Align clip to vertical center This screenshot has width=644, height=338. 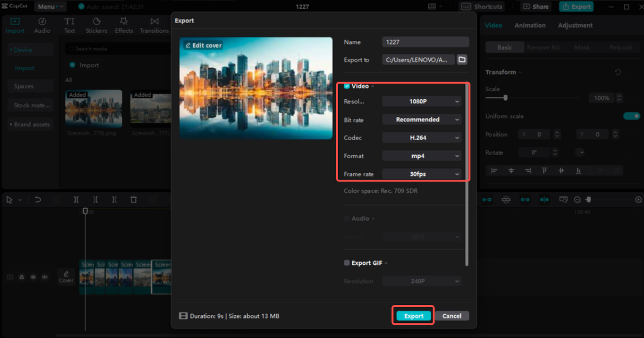561,171
